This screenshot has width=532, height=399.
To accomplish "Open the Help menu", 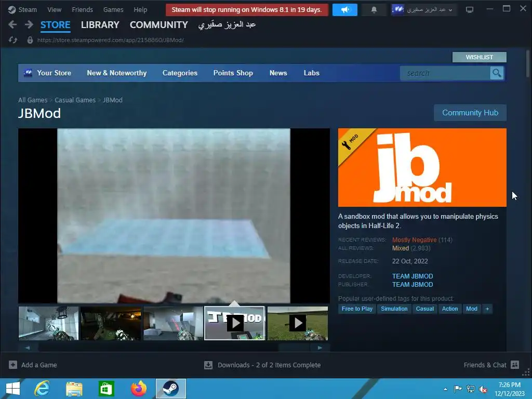I will coord(140,9).
